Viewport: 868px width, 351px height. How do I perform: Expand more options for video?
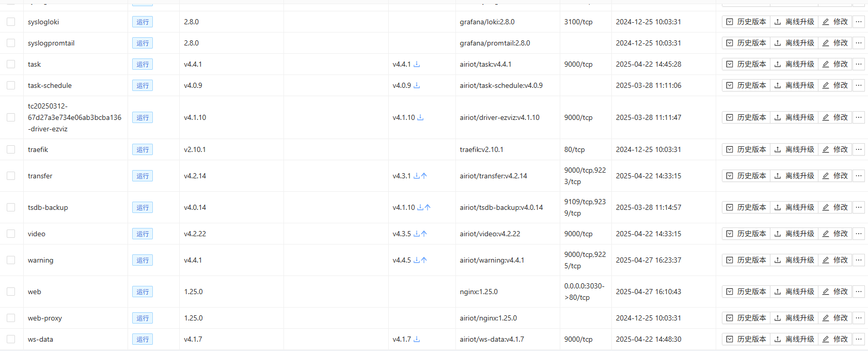point(859,234)
